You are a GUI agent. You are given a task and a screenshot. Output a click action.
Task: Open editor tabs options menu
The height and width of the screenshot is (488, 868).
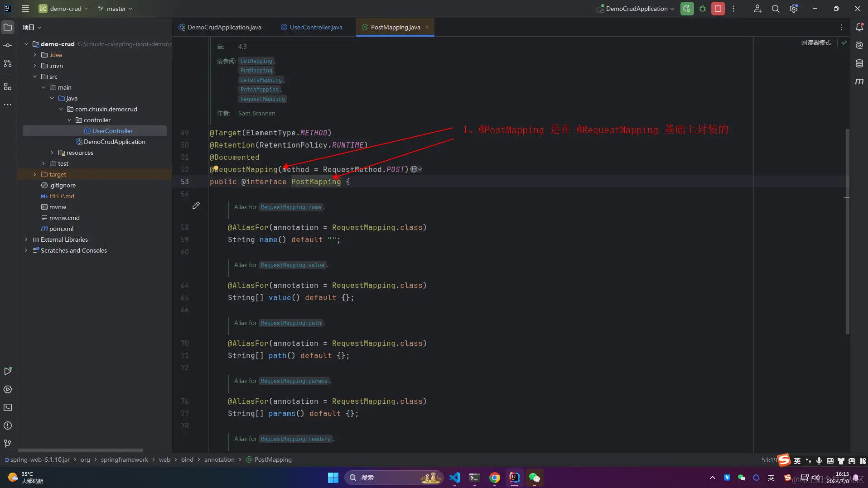coord(841,27)
